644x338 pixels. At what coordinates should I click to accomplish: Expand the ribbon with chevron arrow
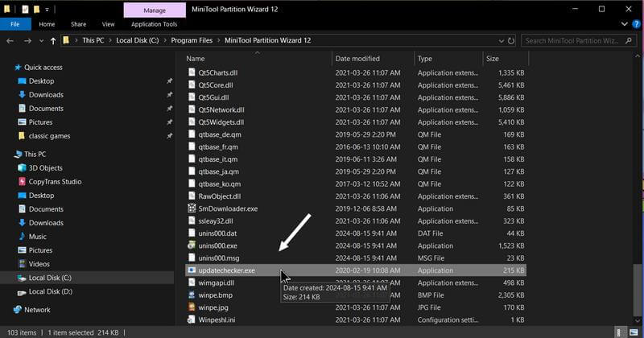coord(625,24)
